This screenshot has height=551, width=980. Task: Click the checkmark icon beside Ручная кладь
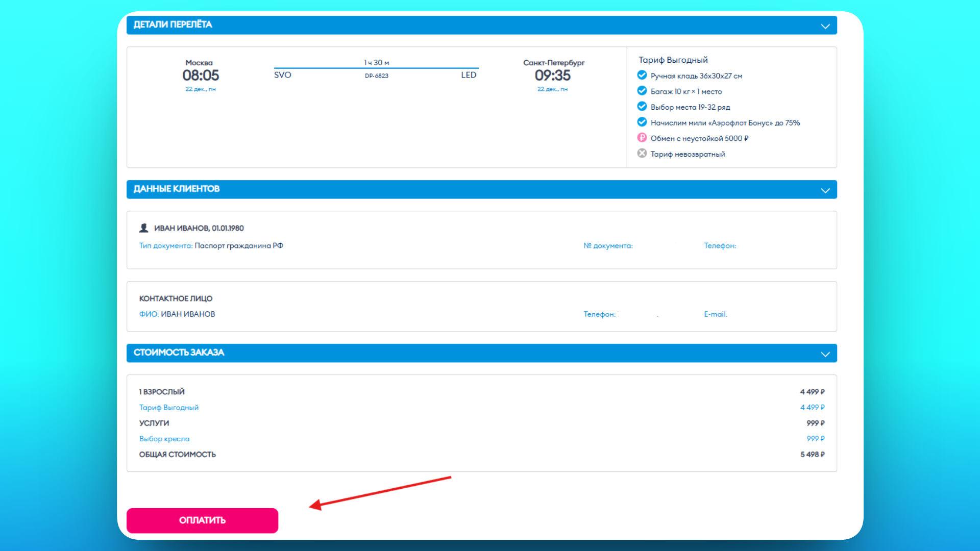pyautogui.click(x=642, y=76)
